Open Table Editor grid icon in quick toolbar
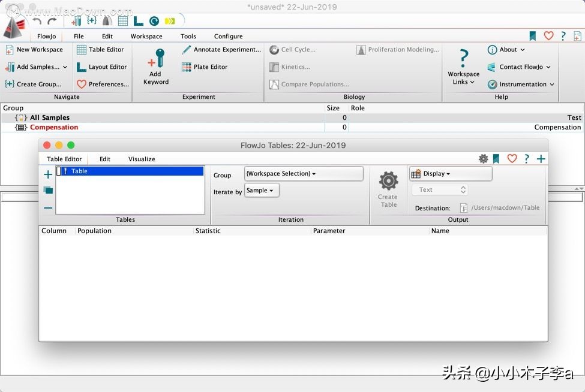 [123, 21]
